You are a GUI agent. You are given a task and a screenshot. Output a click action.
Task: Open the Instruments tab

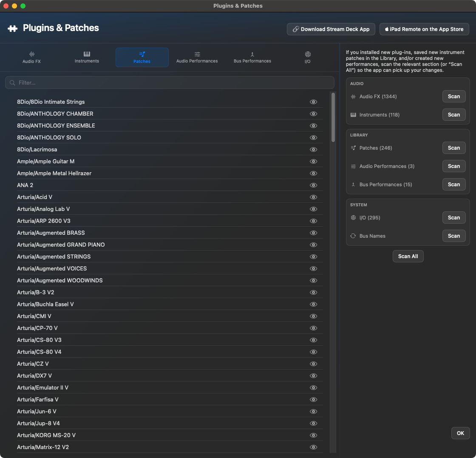click(x=87, y=57)
